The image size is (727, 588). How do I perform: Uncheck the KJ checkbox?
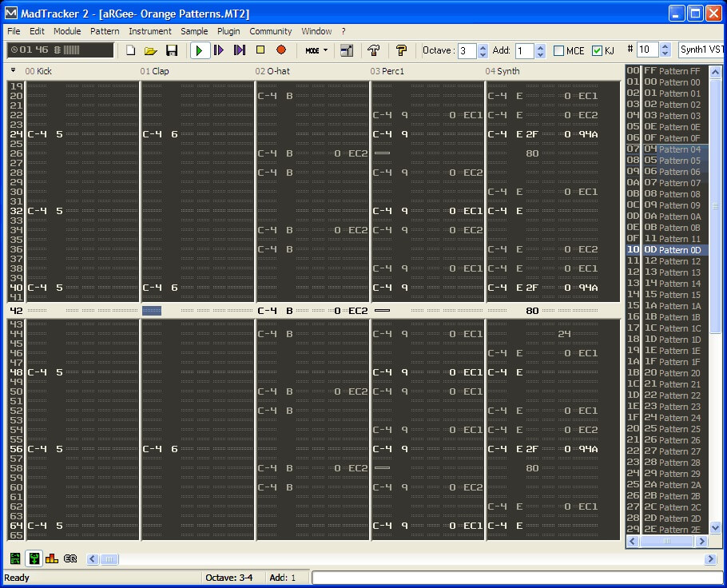pyautogui.click(x=597, y=51)
